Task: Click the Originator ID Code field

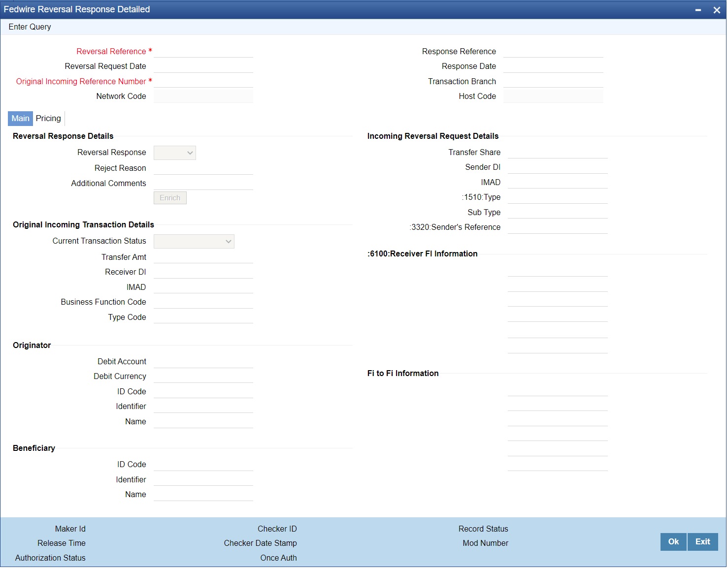Action: tap(203, 392)
